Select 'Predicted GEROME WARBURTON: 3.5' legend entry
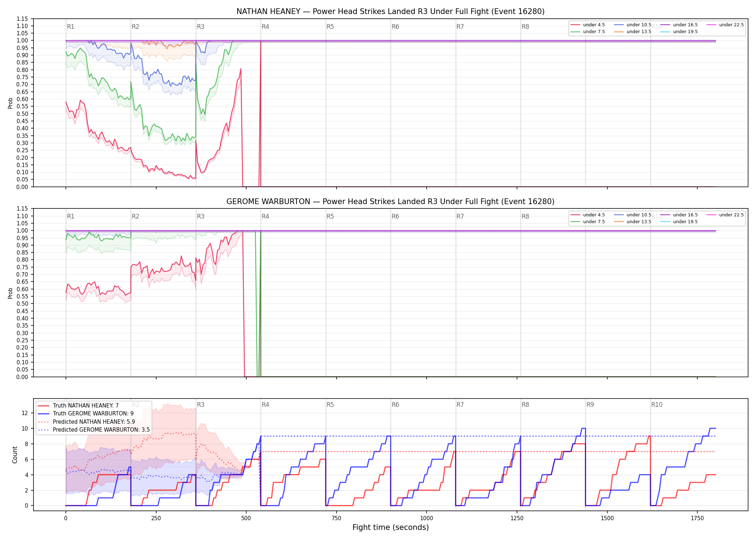The height and width of the screenshot is (540, 756). point(94,430)
